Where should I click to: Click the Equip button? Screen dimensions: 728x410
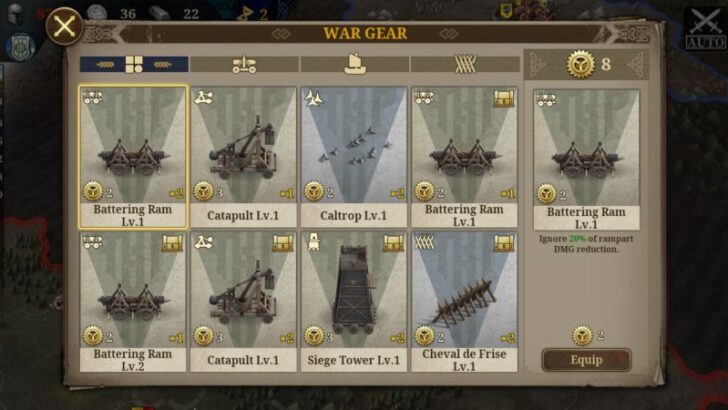coord(586,360)
